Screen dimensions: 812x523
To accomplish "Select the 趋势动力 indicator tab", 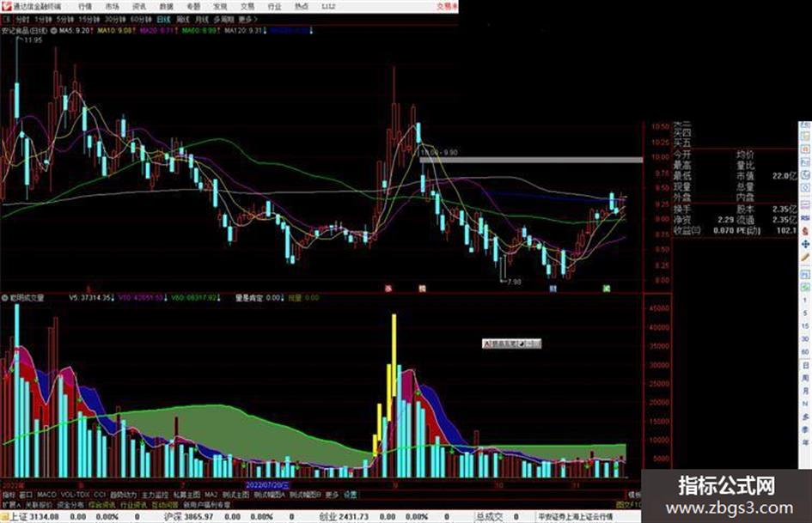I will (123, 495).
